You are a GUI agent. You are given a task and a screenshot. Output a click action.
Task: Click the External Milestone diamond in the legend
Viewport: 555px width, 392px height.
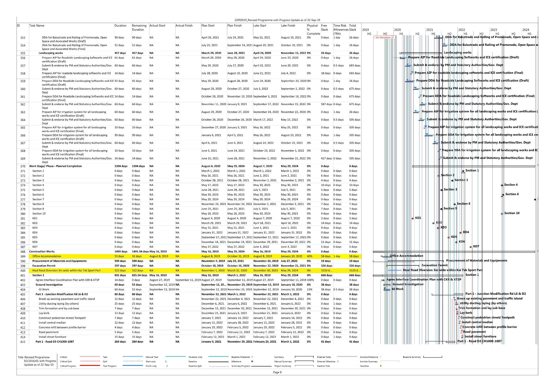[338, 362]
